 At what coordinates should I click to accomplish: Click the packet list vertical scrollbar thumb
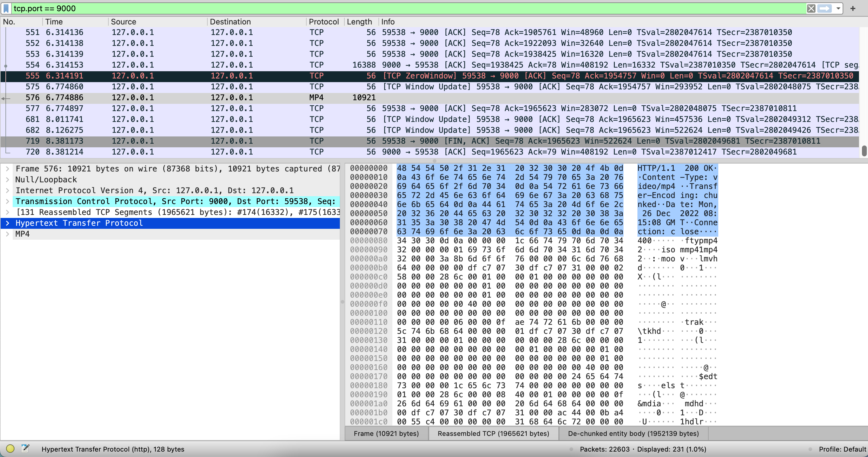(x=864, y=151)
